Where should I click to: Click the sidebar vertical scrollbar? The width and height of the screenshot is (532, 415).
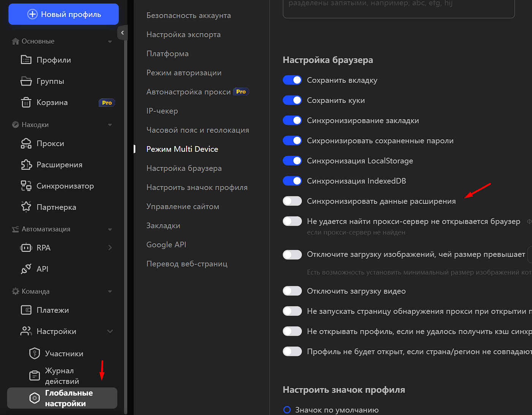pyautogui.click(x=126, y=227)
